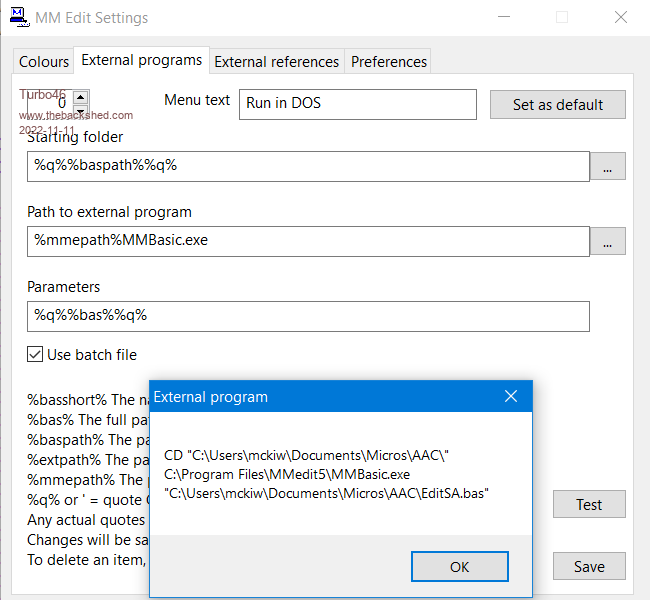Image resolution: width=650 pixels, height=600 pixels.
Task: Browse for external program path ellipsis button
Action: pyautogui.click(x=607, y=241)
